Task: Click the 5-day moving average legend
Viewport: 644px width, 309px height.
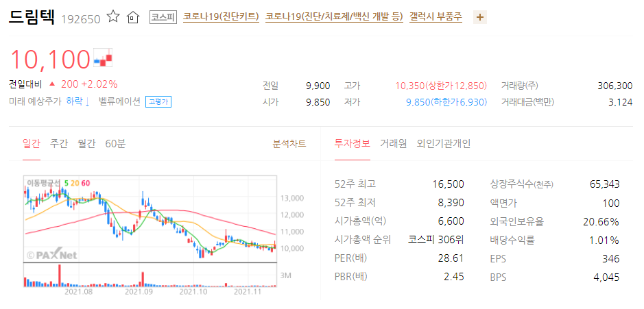Action: click(x=66, y=183)
